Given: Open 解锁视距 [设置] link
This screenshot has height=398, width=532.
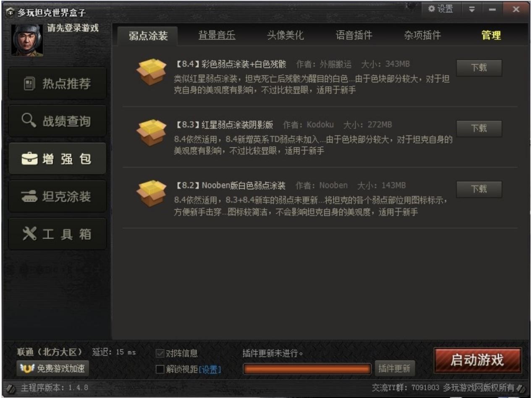Looking at the screenshot, I should [x=210, y=369].
